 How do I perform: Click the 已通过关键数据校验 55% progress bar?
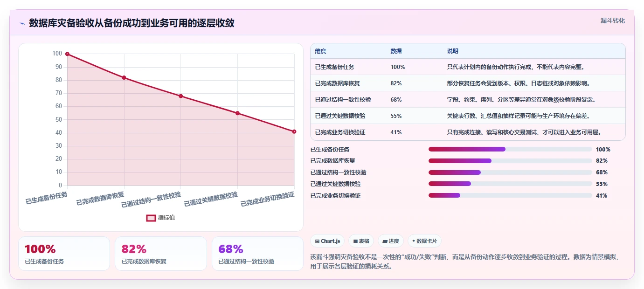[x=510, y=184]
